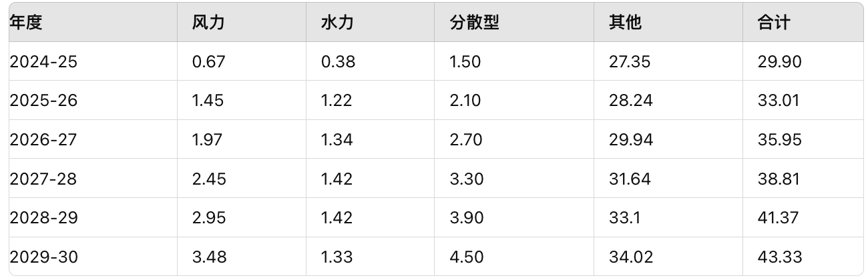Click the 2028-29 row label

(43, 218)
